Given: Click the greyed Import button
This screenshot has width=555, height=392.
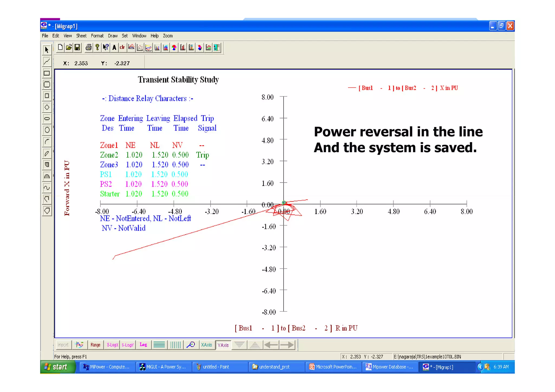Looking at the screenshot, I should 63,345.
